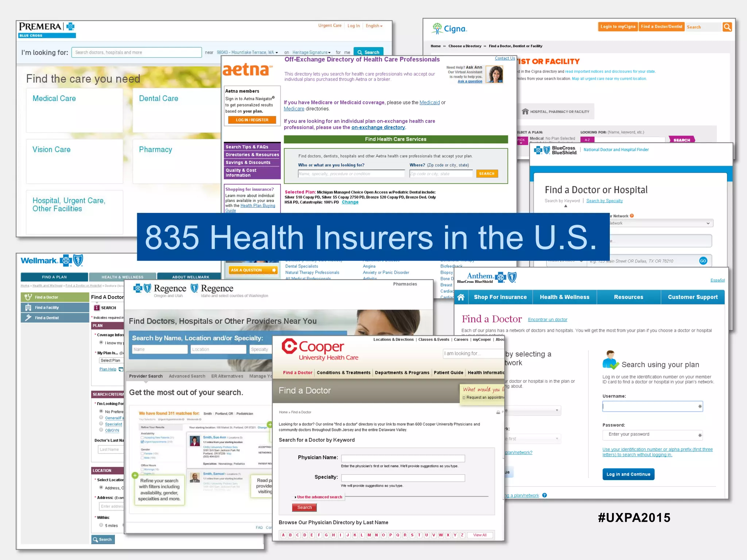Select the No Preference radio button

(x=101, y=411)
